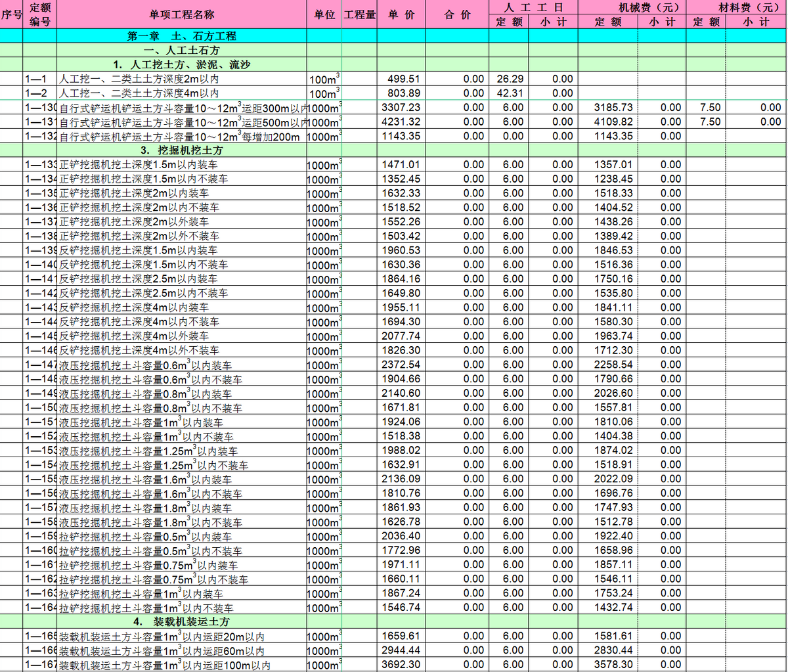This screenshot has width=788, height=672.
Task: Click the unit price cell 4231.32
Action: point(401,122)
